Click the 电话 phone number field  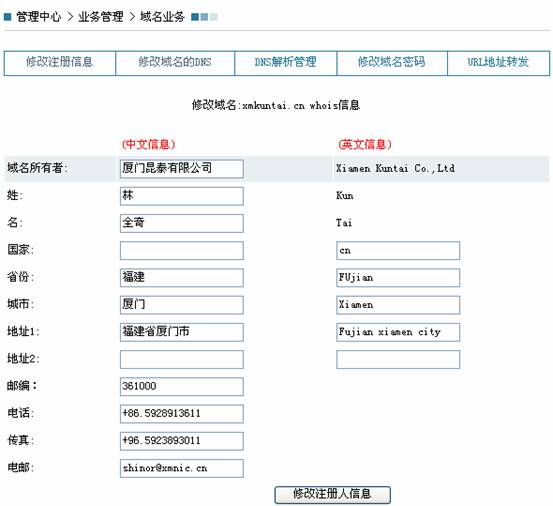pos(182,414)
